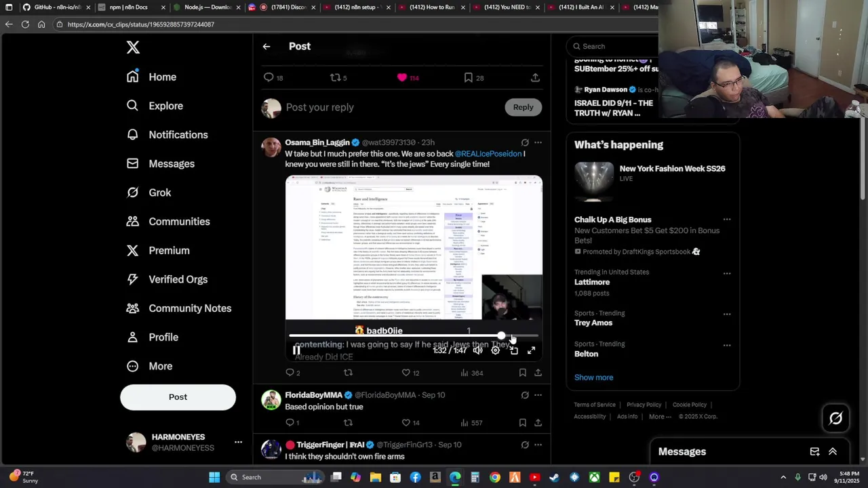Bookmark the Osama_Bin_Laggin reply
Screen dimensions: 868x488
point(522,373)
